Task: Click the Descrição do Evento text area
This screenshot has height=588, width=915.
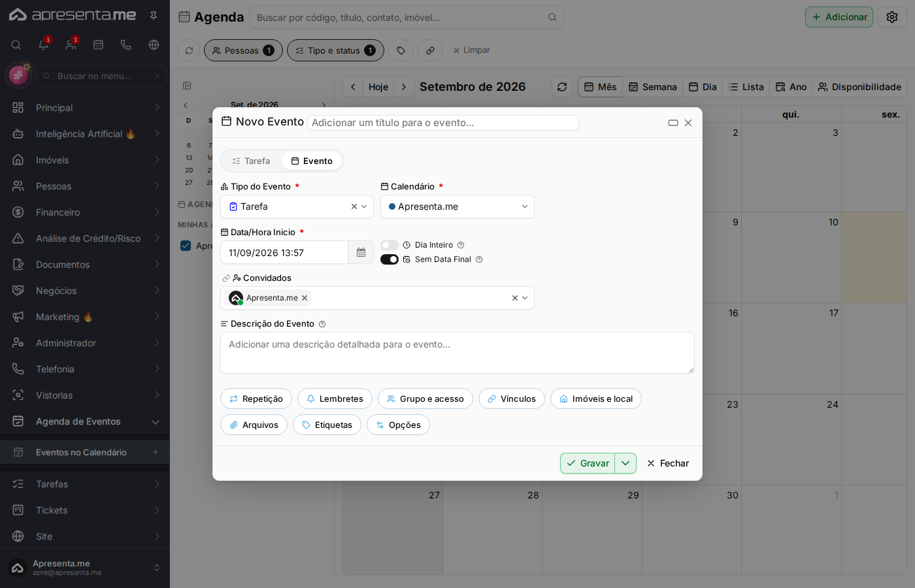Action: pyautogui.click(x=457, y=353)
